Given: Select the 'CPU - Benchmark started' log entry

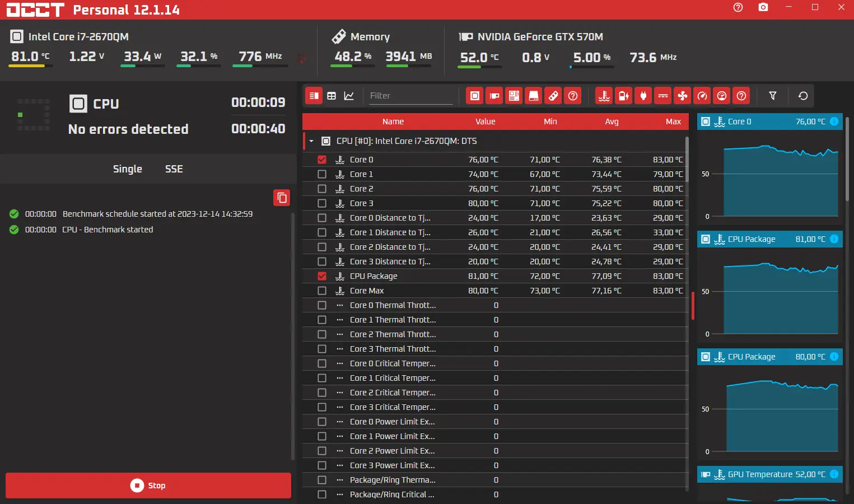Looking at the screenshot, I should (x=108, y=230).
